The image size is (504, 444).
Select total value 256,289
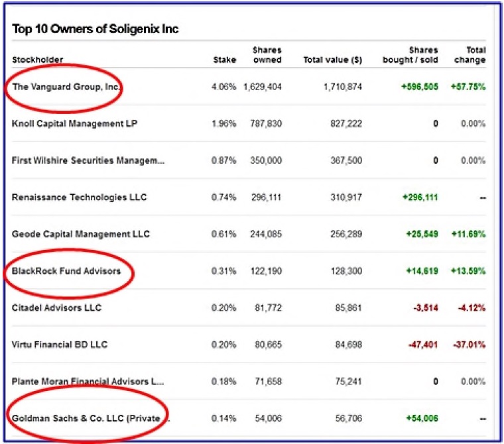pyautogui.click(x=346, y=234)
